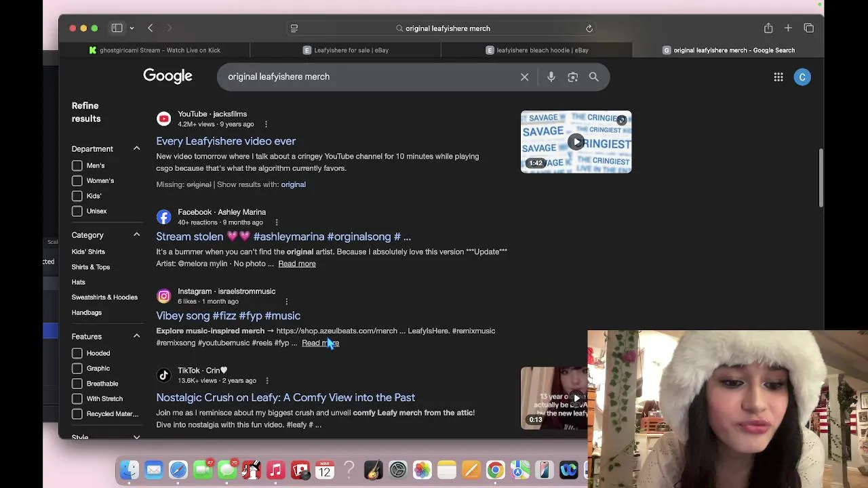Filter by Kids' Shirts category
This screenshot has height=488, width=868.
tap(88, 251)
